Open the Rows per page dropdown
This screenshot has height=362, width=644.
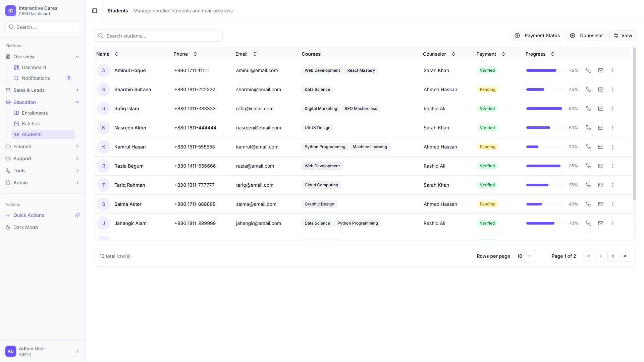(x=524, y=256)
